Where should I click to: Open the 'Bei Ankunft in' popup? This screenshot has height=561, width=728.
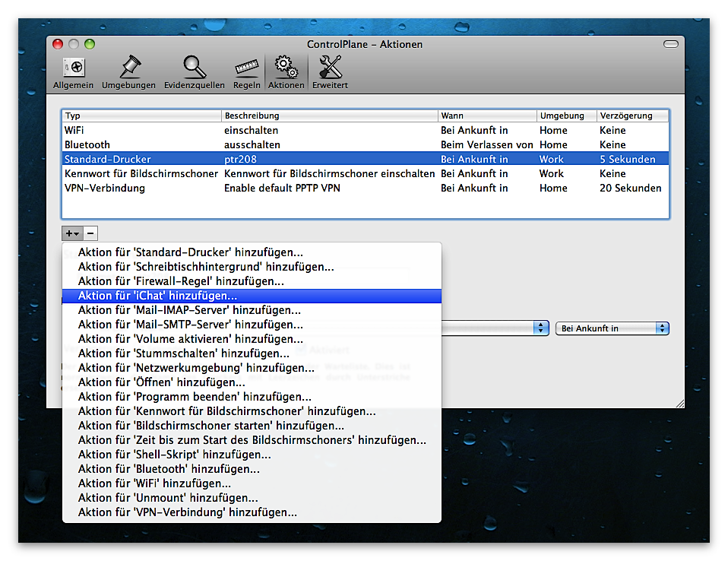coord(612,328)
